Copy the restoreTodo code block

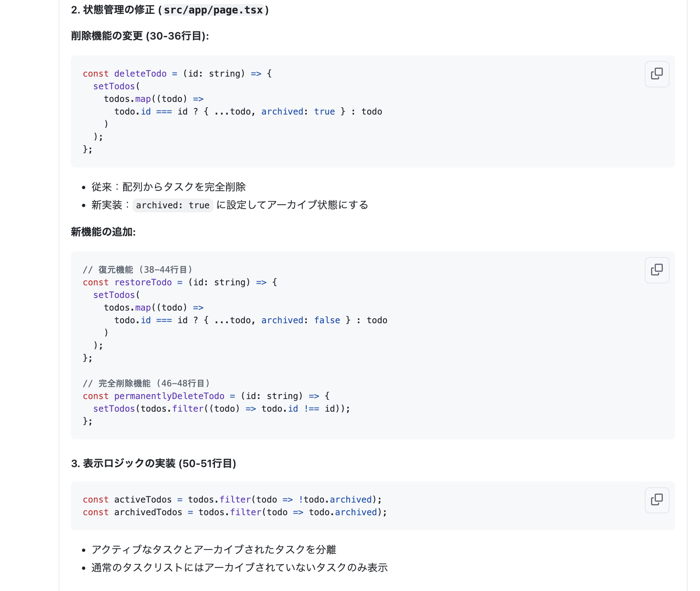coord(657,270)
